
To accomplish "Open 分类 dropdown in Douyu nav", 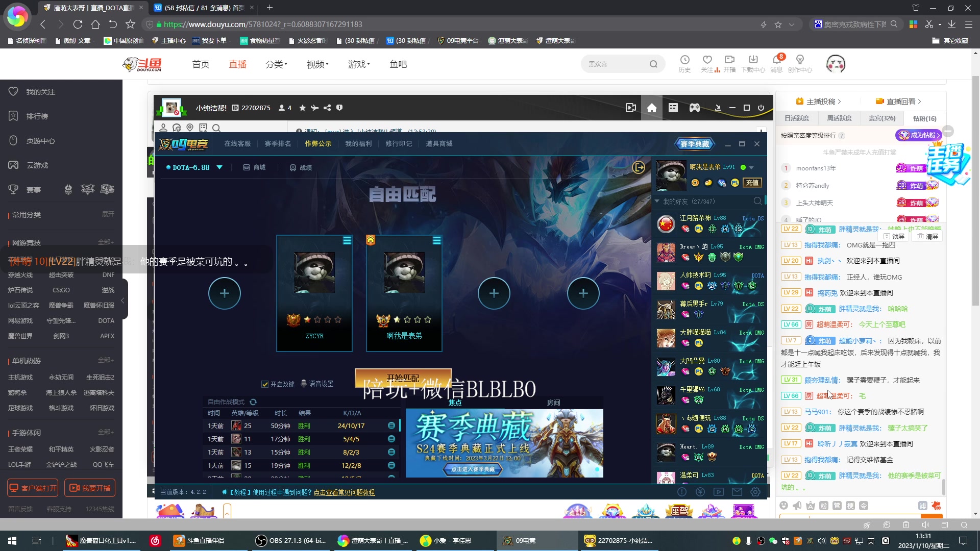I will (x=276, y=64).
